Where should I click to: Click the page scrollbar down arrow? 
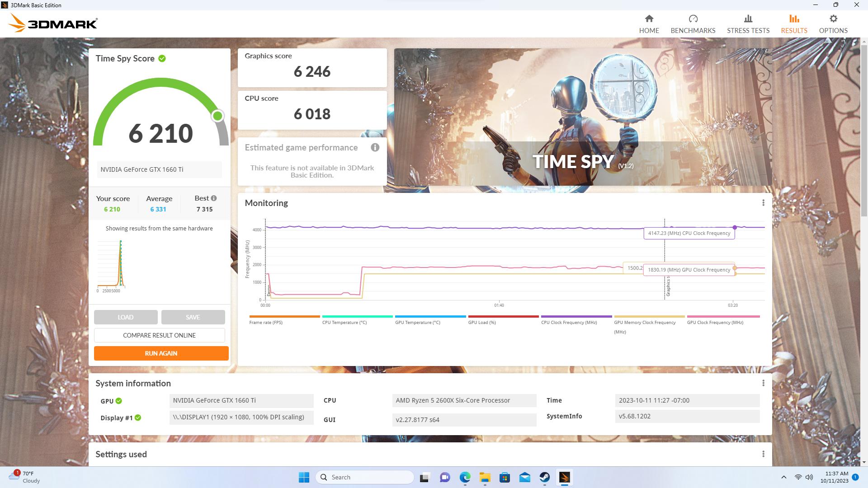click(x=864, y=462)
